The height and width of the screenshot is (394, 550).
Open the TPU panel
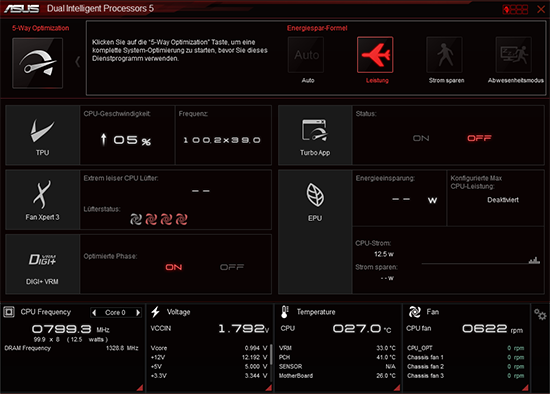tap(42, 135)
